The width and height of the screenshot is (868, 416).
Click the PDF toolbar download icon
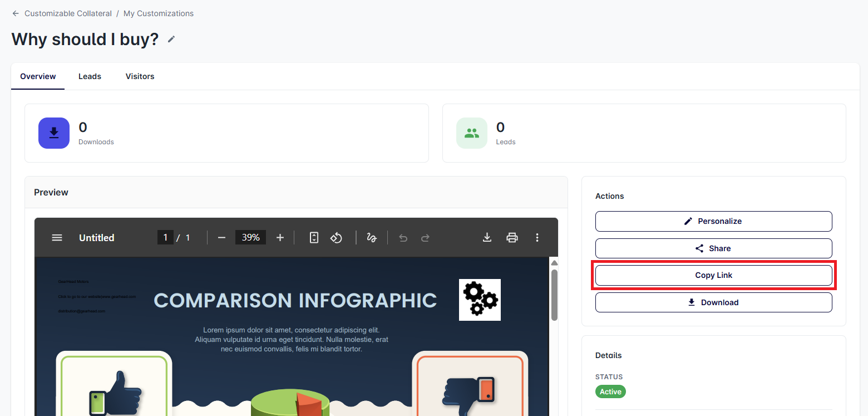click(487, 238)
